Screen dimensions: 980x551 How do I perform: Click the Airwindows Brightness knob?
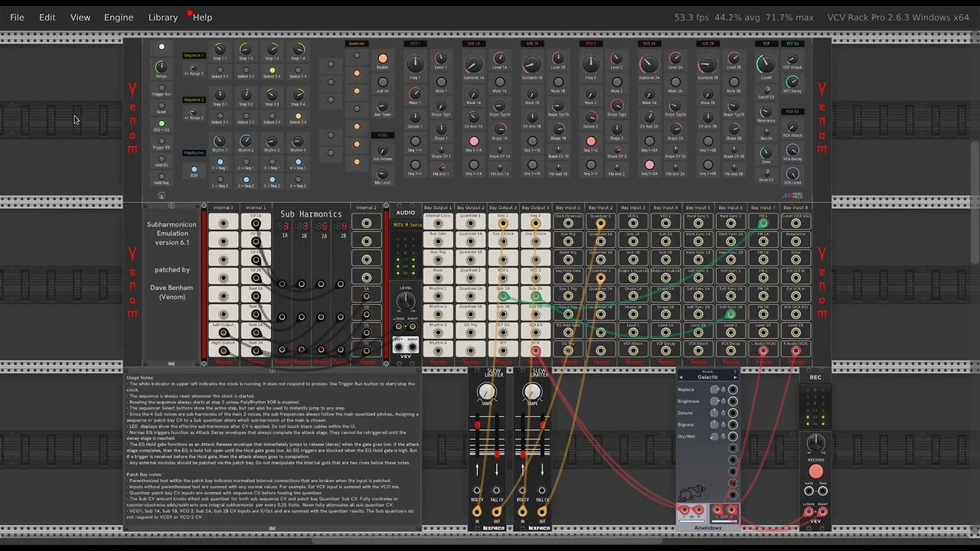pyautogui.click(x=714, y=401)
